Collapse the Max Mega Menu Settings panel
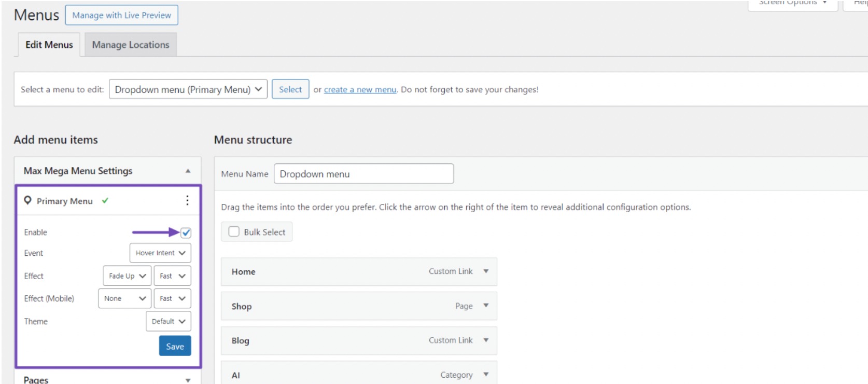 pos(188,171)
